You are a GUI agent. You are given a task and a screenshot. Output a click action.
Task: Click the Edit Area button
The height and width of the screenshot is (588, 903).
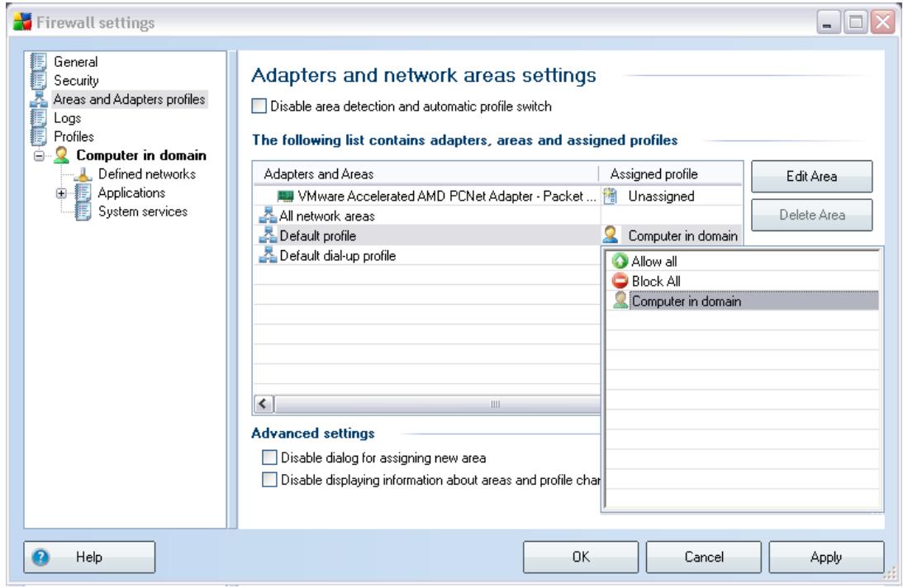pos(811,176)
